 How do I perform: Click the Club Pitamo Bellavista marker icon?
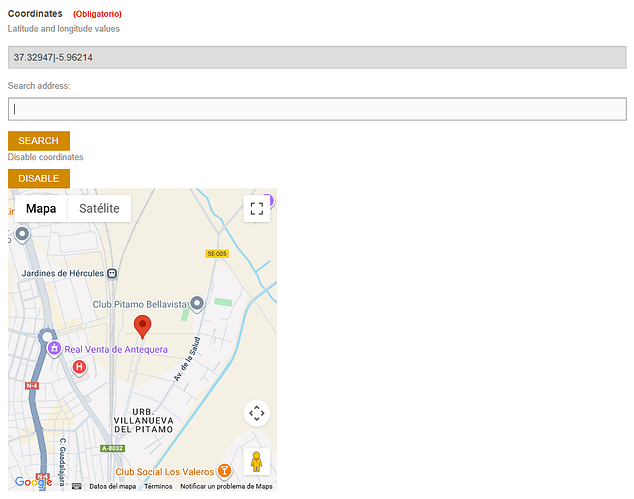(x=197, y=303)
